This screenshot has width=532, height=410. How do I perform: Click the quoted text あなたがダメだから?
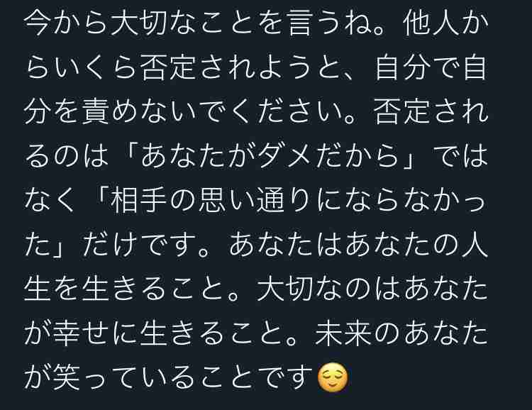(x=270, y=157)
